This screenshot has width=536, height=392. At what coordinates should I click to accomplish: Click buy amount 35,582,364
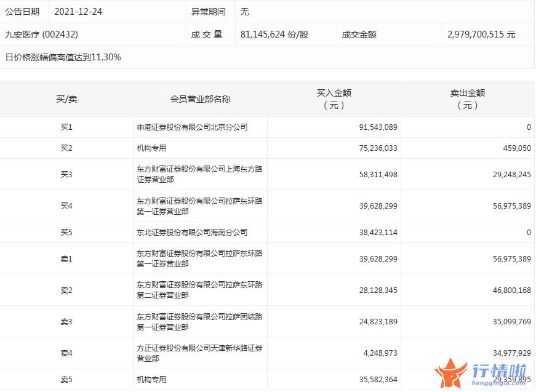click(x=378, y=379)
